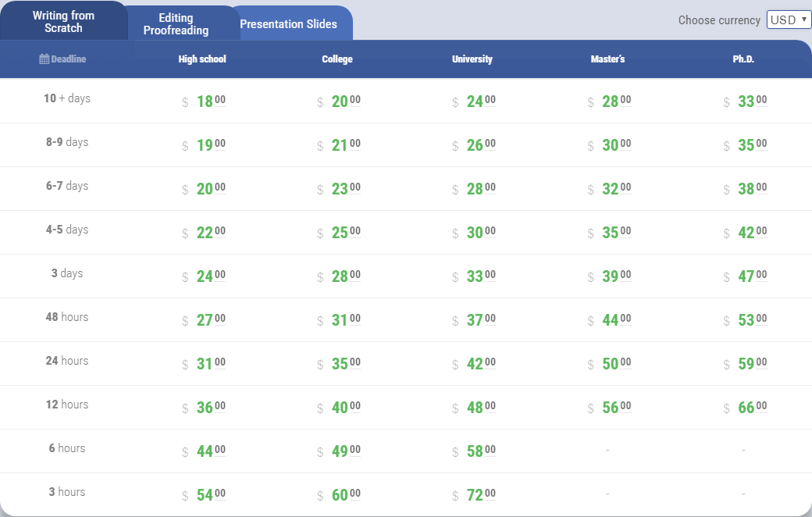Click the College column header
Screen dimensions: 812x517
[x=337, y=59]
